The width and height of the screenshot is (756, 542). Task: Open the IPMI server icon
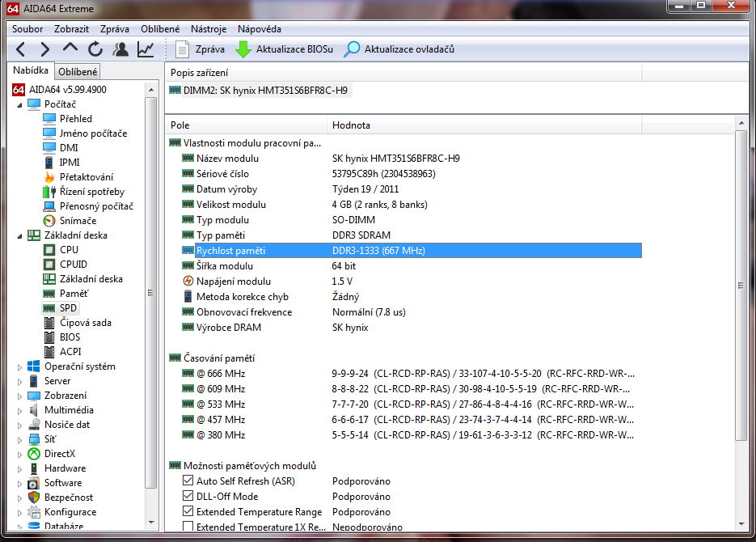click(x=49, y=163)
